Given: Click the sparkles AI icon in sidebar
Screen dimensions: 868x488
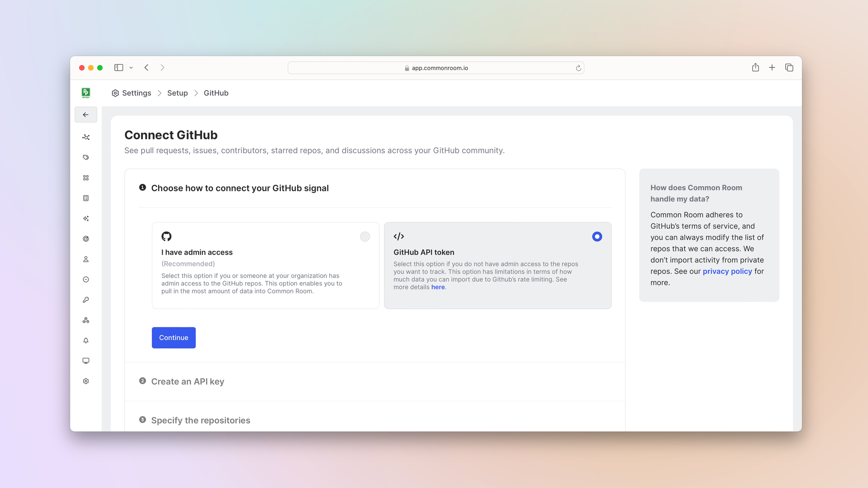Looking at the screenshot, I should coord(86,219).
